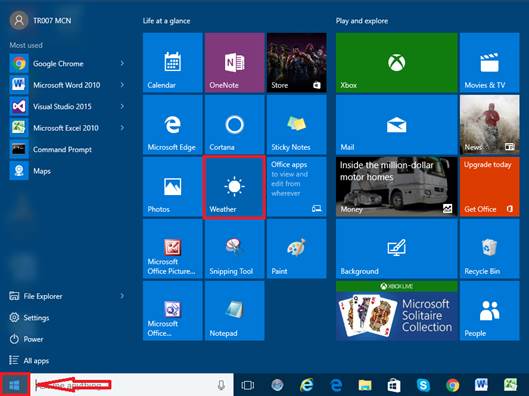Open the Photos tile
This screenshot has height=396, width=529.
click(x=173, y=187)
